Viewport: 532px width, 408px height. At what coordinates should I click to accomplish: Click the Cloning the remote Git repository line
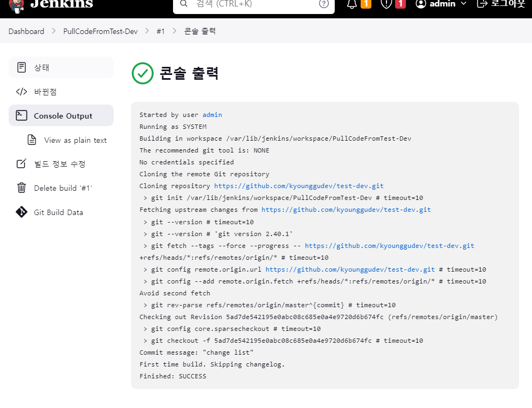204,174
